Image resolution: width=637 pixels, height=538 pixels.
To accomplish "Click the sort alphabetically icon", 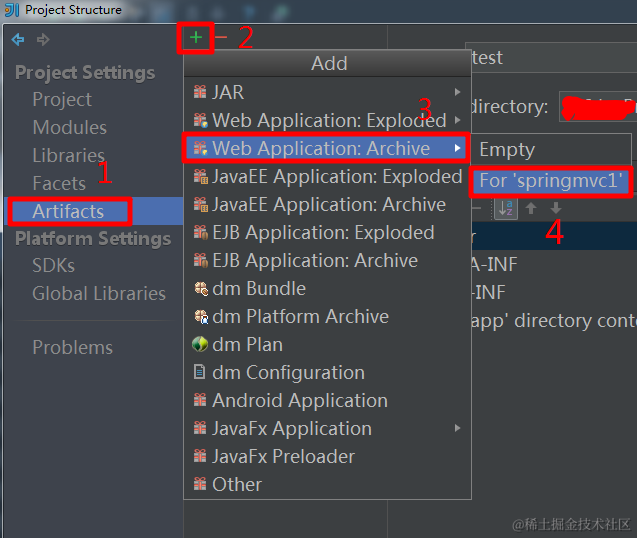I will (506, 208).
